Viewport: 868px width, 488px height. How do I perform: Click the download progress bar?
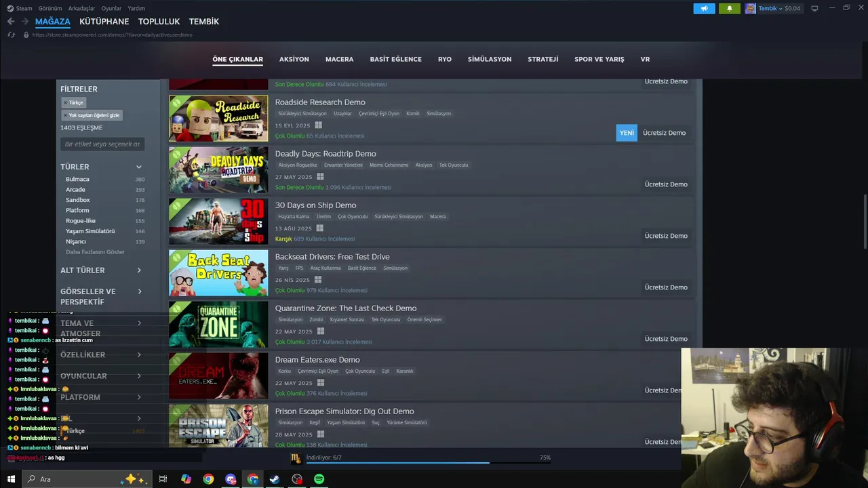(427, 463)
